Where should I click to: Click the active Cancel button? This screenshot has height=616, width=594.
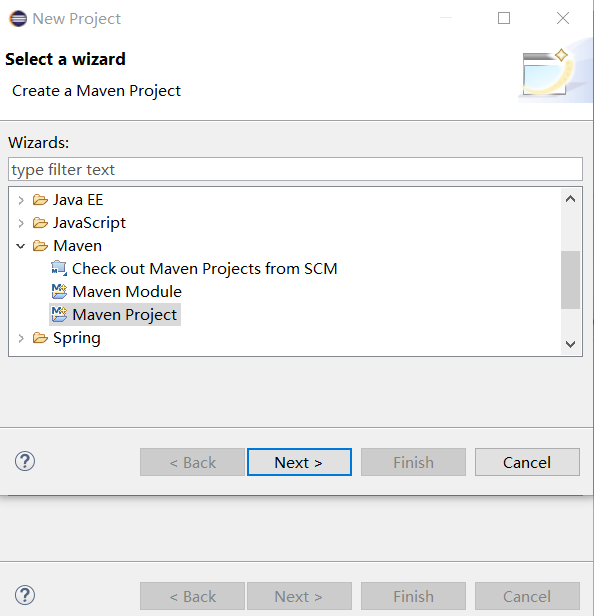527,462
